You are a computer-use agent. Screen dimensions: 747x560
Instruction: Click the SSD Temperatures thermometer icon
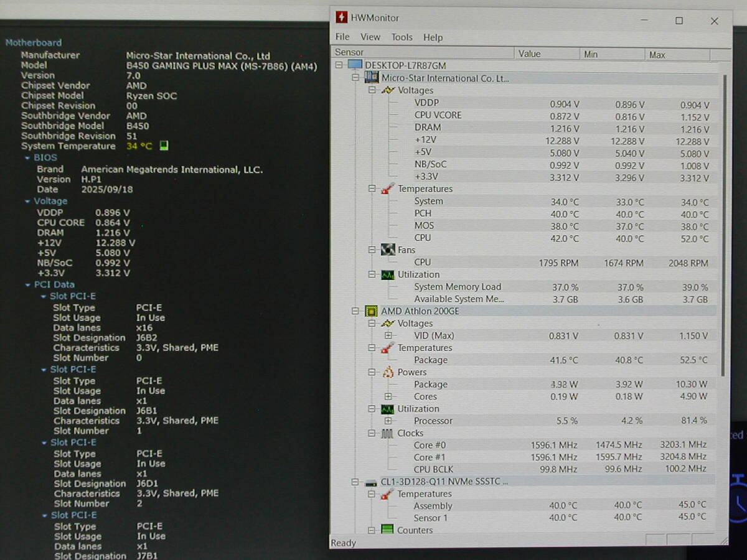(x=388, y=494)
